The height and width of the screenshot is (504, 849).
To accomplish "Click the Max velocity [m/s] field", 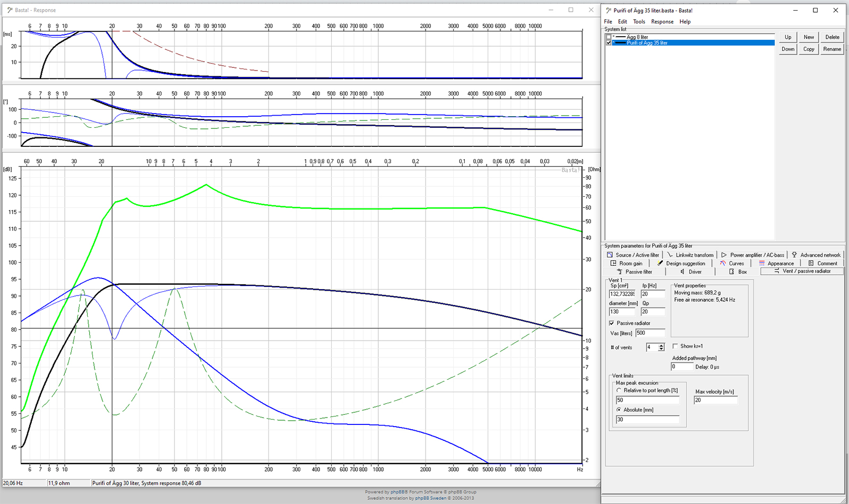I will tap(716, 400).
